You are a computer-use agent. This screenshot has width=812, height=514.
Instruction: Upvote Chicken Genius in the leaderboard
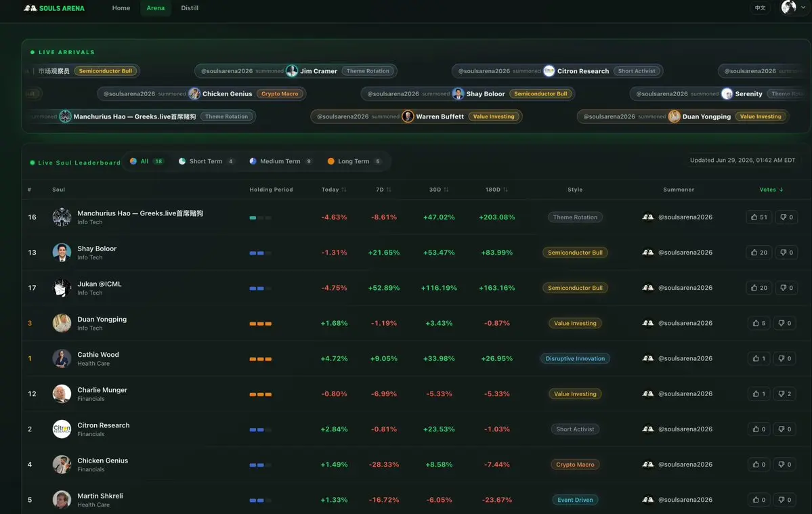click(758, 465)
